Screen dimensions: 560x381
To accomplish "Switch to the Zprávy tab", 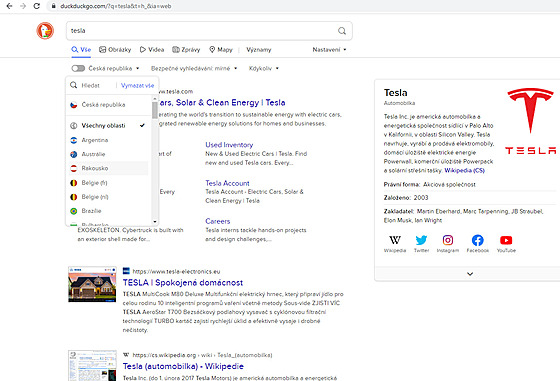I will (x=186, y=50).
